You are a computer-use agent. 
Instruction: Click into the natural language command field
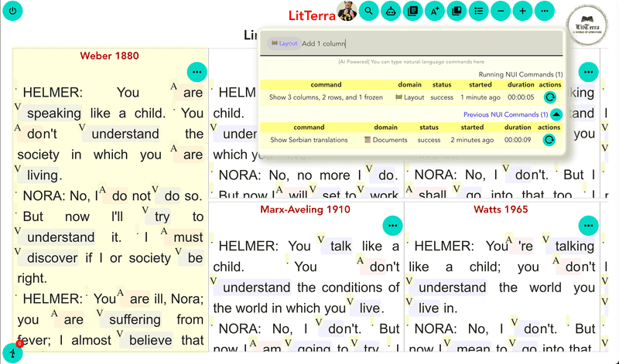pos(411,43)
